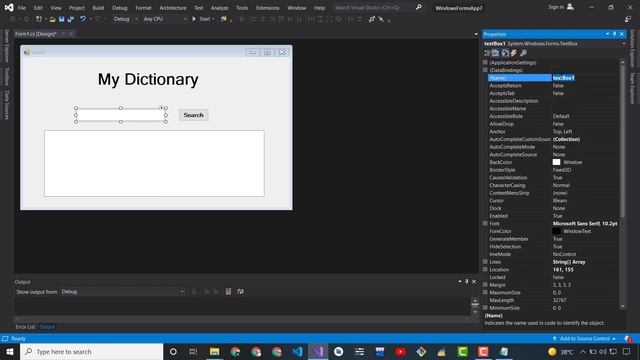Click the (Name) property value textBox1
The width and height of the screenshot is (640, 360).
(564, 78)
